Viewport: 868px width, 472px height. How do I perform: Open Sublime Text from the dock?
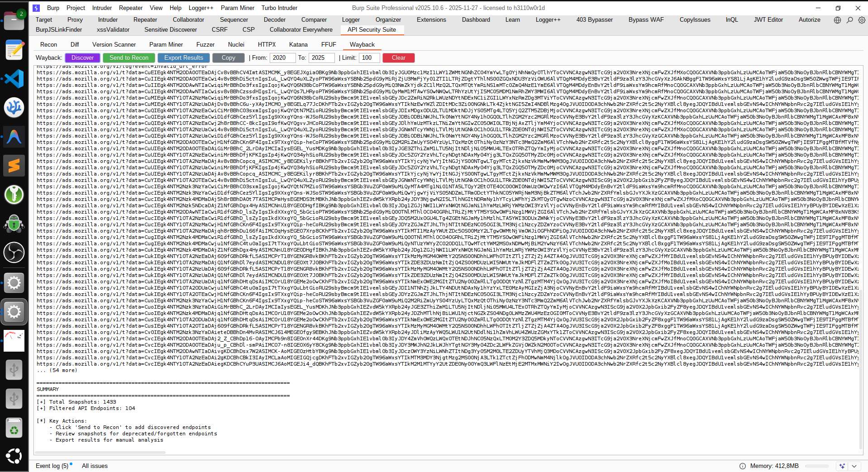click(x=14, y=166)
